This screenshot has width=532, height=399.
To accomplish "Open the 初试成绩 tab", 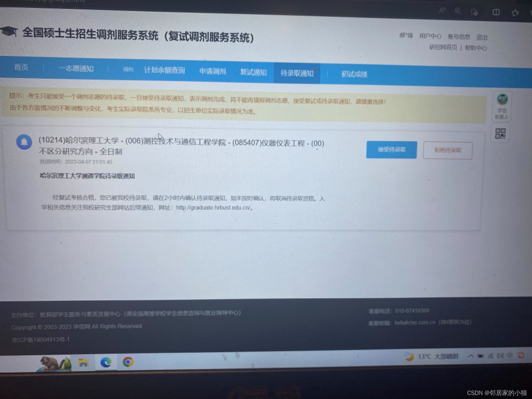I will pyautogui.click(x=354, y=74).
